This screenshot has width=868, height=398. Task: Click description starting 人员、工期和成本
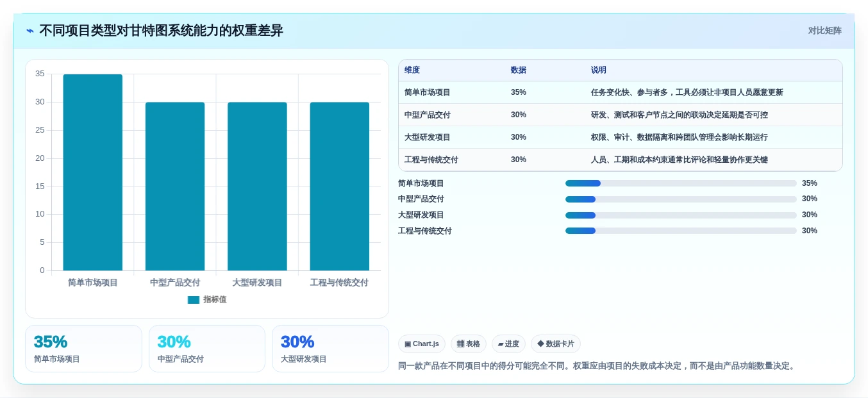(680, 160)
